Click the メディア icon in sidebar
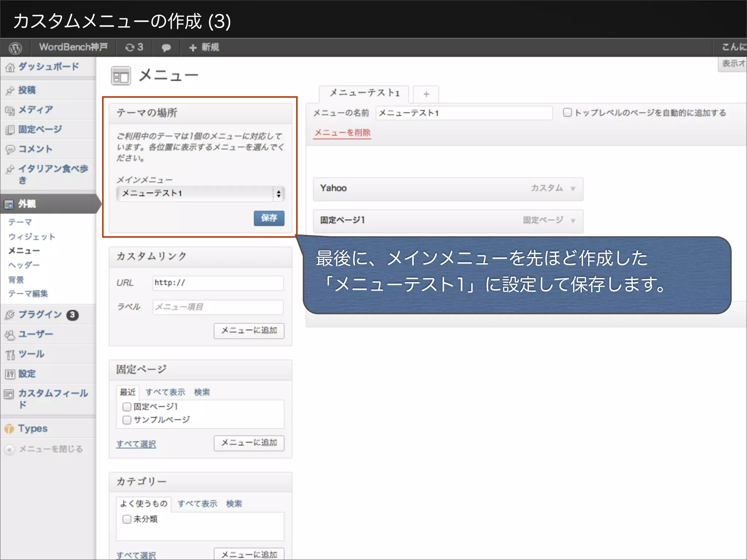The image size is (747, 560). tap(10, 110)
